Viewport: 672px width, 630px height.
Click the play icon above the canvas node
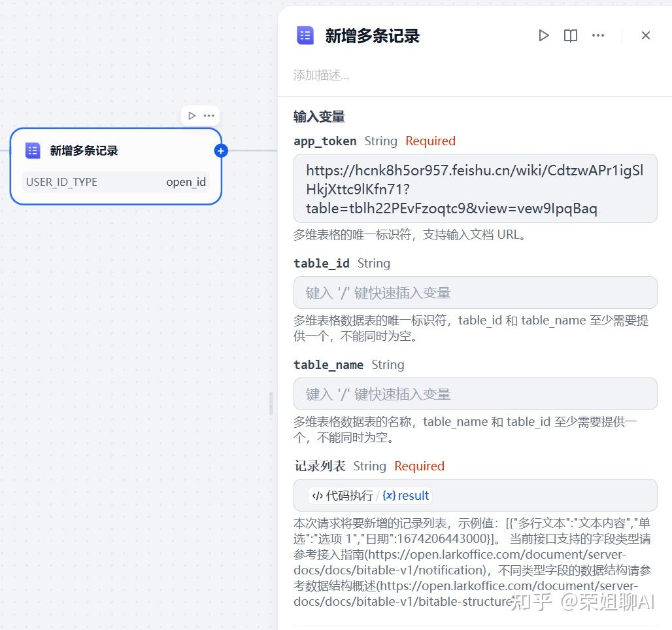[x=192, y=115]
